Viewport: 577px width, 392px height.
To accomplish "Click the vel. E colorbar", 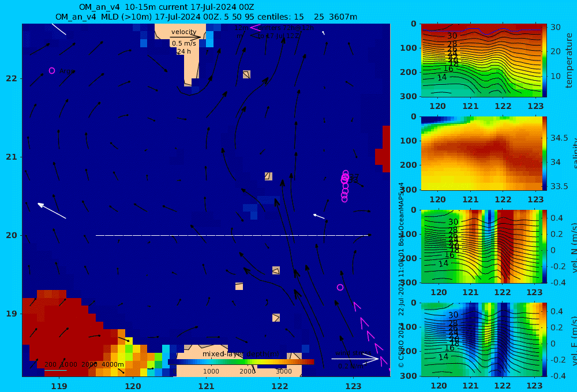I will tap(544, 340).
